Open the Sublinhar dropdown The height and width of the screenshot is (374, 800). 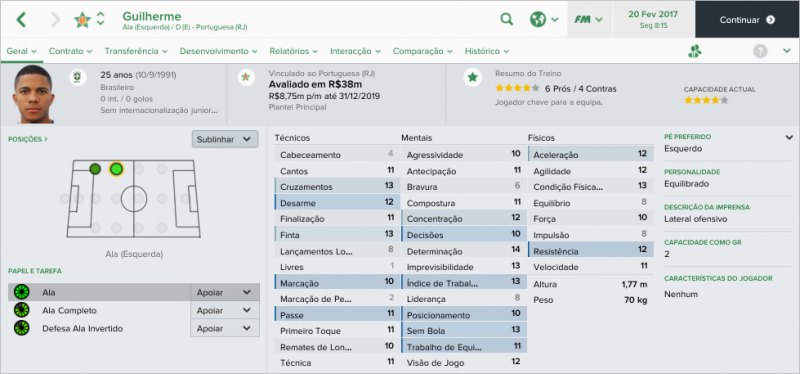click(225, 139)
